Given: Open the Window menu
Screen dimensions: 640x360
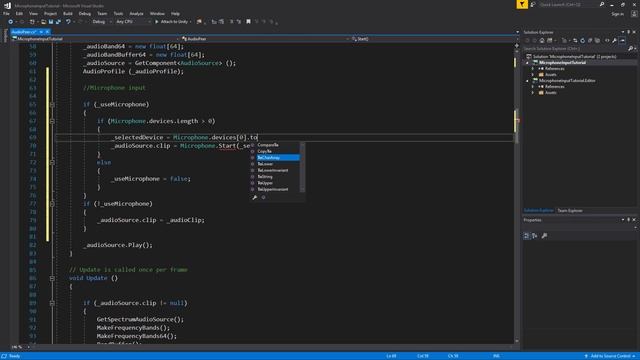Looking at the screenshot, I should click(157, 13).
